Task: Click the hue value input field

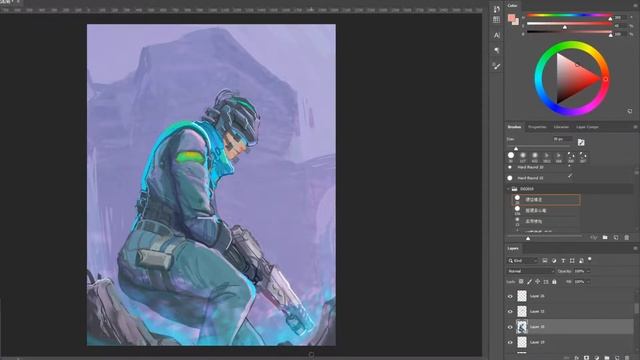Action: pyautogui.click(x=620, y=18)
